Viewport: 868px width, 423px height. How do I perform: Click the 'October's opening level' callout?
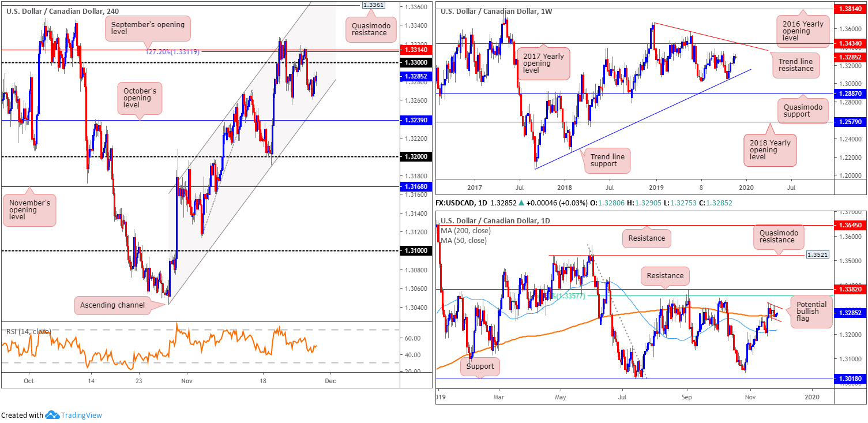tap(139, 98)
